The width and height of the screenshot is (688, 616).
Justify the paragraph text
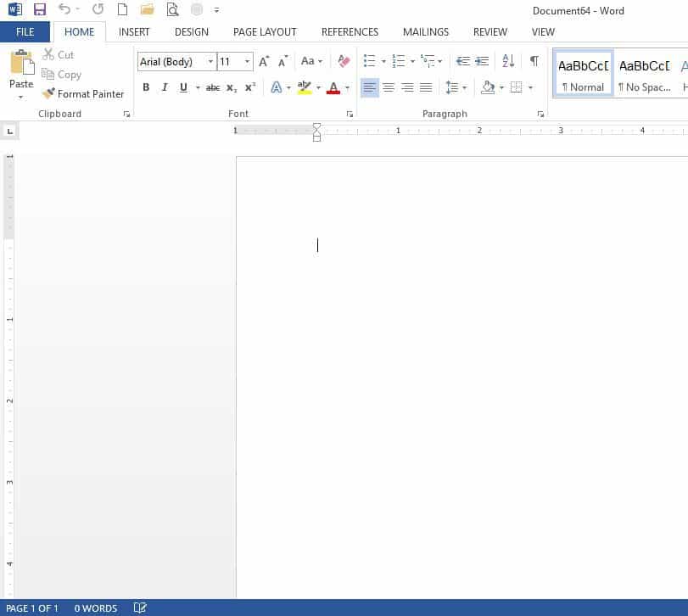click(x=426, y=87)
